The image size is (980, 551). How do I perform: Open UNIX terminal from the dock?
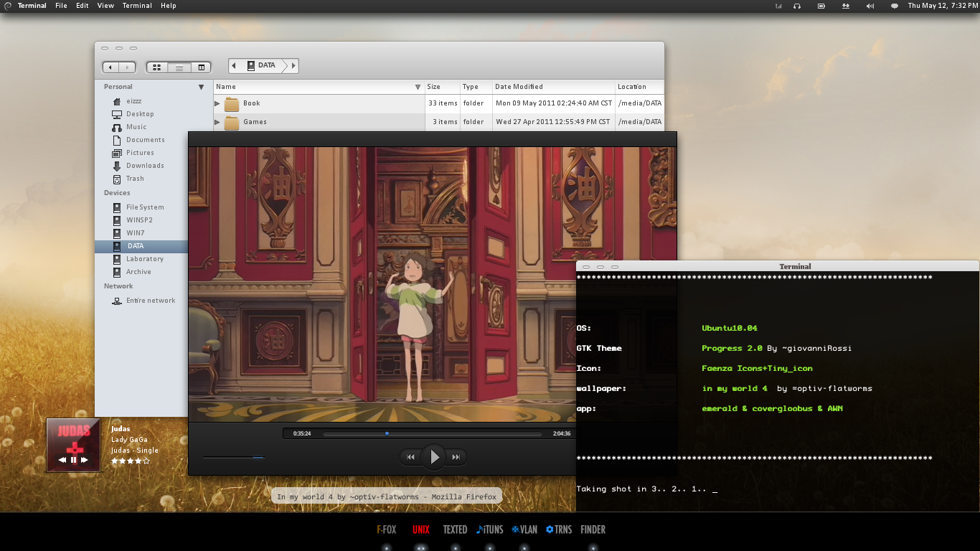point(421,529)
